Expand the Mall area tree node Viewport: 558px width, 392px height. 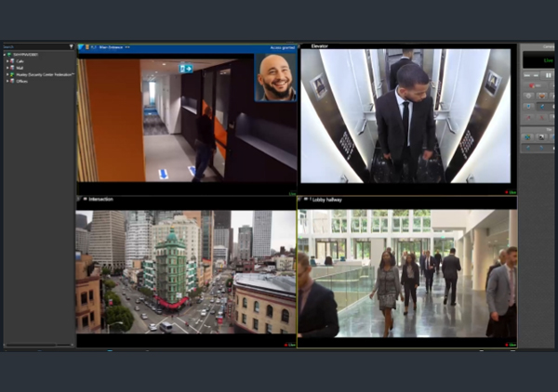7,67
